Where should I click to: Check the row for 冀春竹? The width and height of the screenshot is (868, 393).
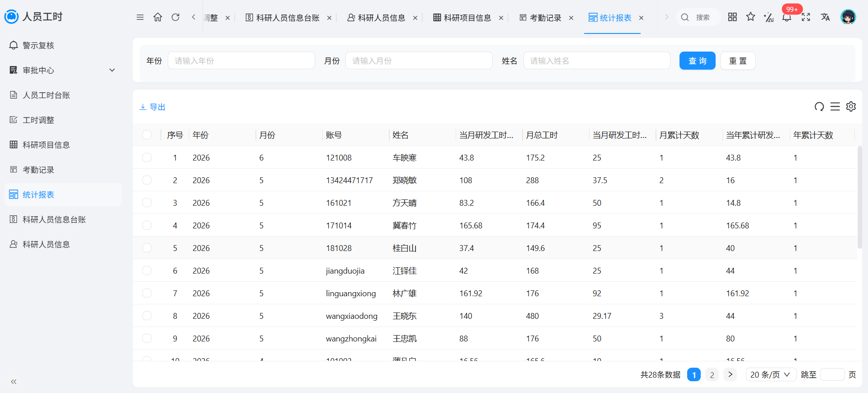point(147,225)
